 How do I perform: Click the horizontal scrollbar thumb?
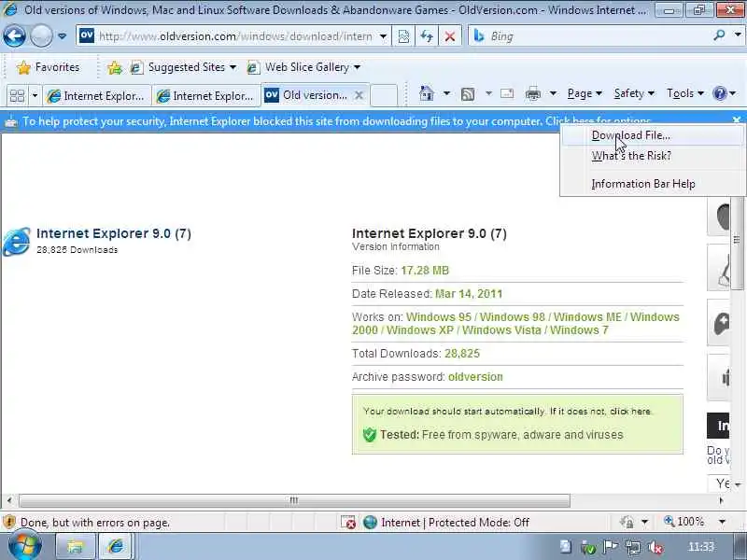click(x=294, y=500)
